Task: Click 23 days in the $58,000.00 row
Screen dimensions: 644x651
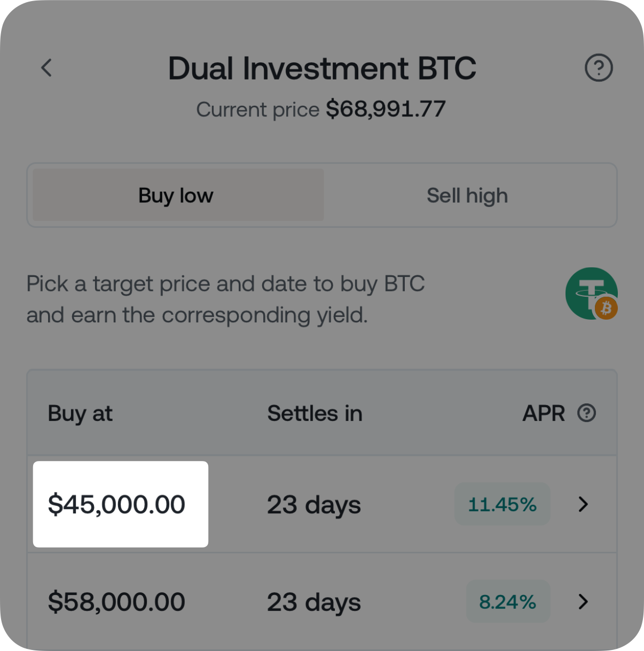Action: (314, 602)
